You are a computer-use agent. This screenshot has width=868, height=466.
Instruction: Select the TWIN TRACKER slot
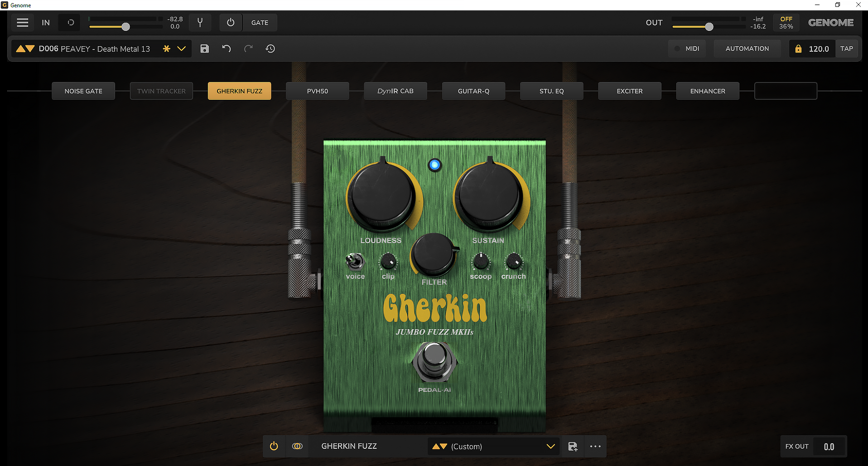161,91
